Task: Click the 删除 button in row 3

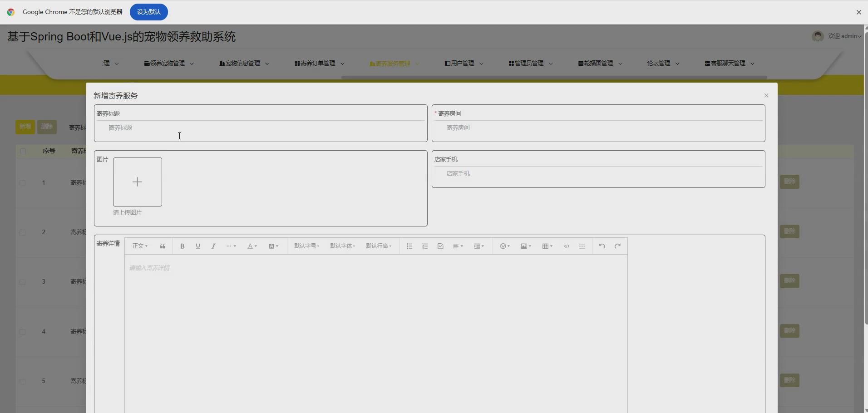Action: [x=789, y=281]
